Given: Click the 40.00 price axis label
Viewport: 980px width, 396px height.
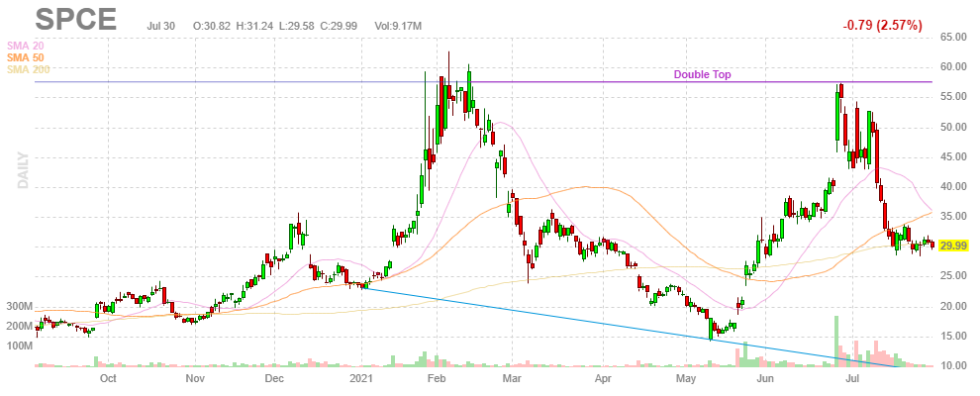Looking at the screenshot, I should click(953, 187).
